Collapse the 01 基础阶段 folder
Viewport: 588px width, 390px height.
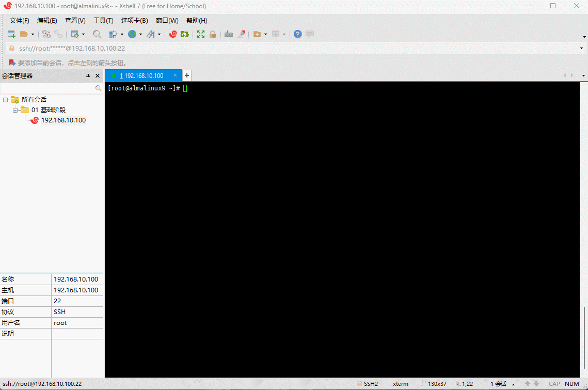[x=15, y=110]
